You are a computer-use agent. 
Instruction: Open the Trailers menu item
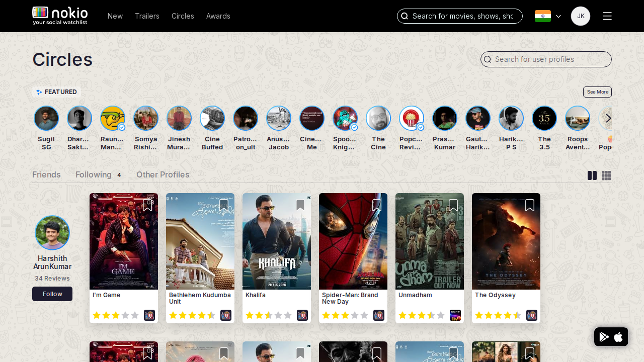point(147,16)
